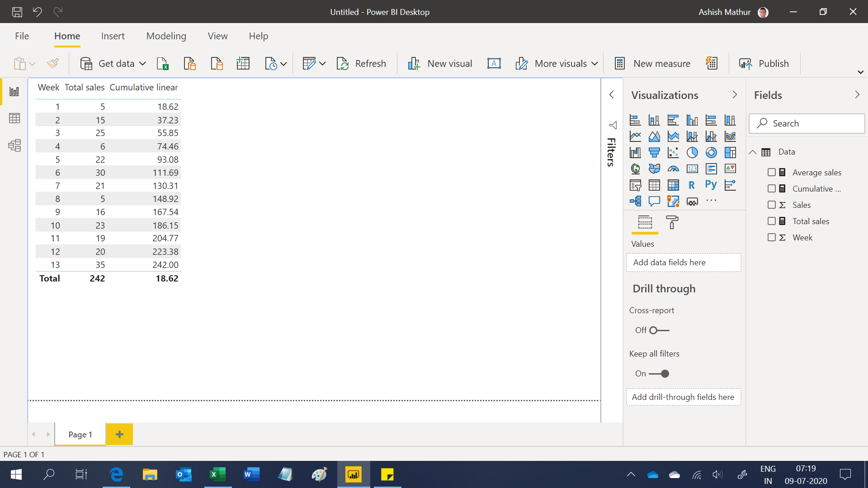Select the Page 1 tab

click(x=80, y=434)
